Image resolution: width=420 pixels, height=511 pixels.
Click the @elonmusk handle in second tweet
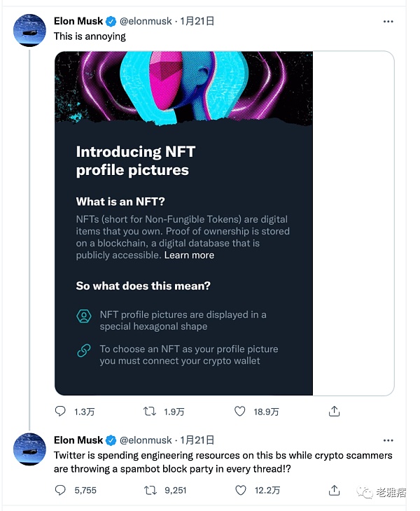[146, 440]
